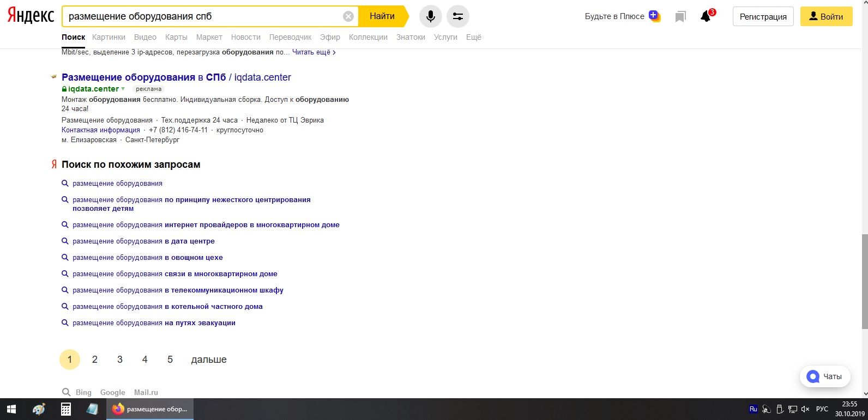This screenshot has width=868, height=420.
Task: Click the Yandex logo
Action: tap(31, 16)
